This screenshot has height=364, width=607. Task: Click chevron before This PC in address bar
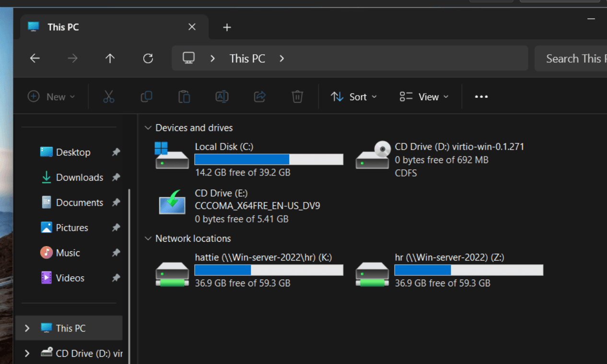pyautogui.click(x=212, y=59)
